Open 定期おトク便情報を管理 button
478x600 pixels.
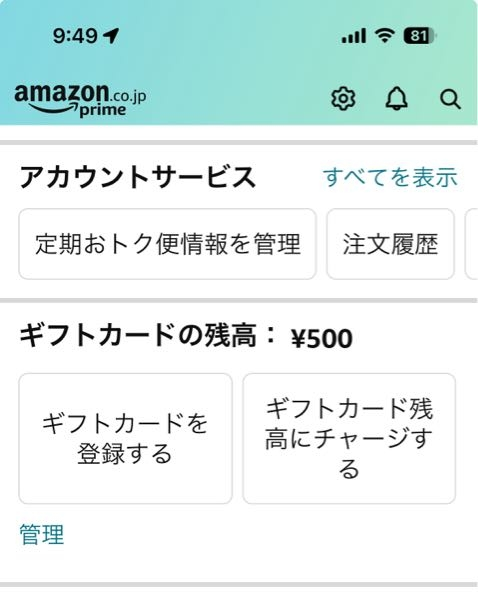pos(167,244)
